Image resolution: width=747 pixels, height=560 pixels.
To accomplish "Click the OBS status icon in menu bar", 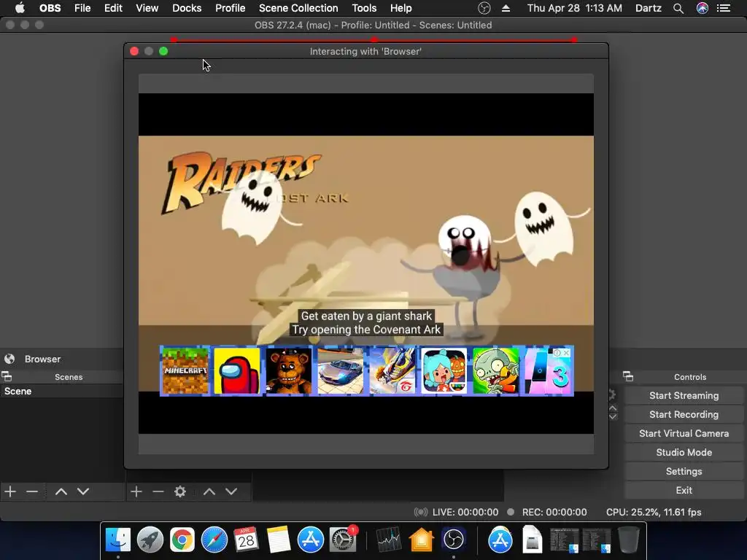I will (484, 8).
